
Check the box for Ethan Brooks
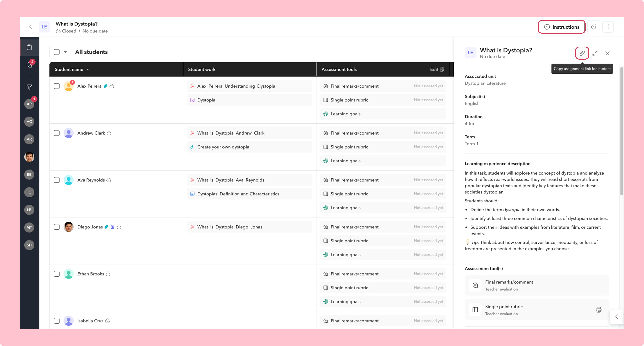(57, 274)
